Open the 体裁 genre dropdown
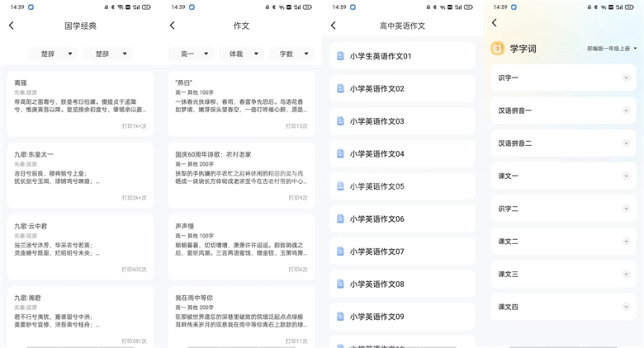 pyautogui.click(x=241, y=54)
